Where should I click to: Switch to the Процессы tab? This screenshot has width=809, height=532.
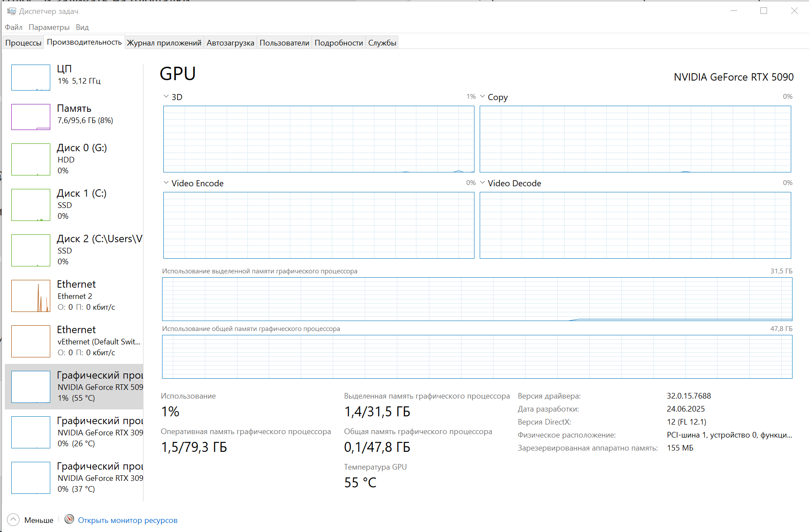(x=23, y=43)
